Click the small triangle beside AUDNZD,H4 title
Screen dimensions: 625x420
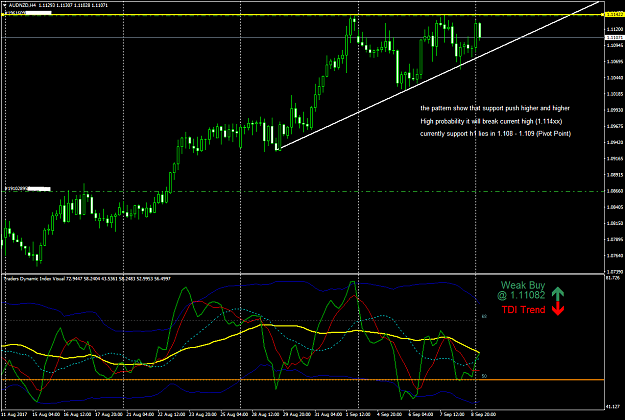point(4,6)
